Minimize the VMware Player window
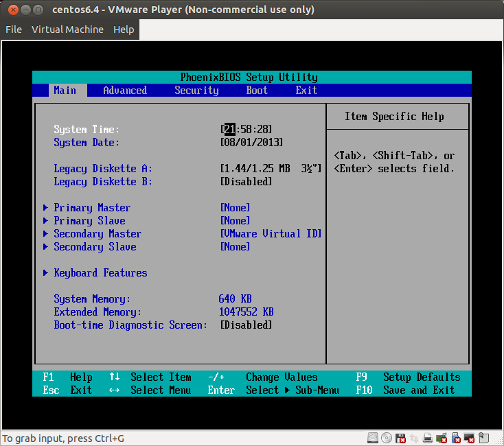The image size is (504, 446). click(x=25, y=10)
